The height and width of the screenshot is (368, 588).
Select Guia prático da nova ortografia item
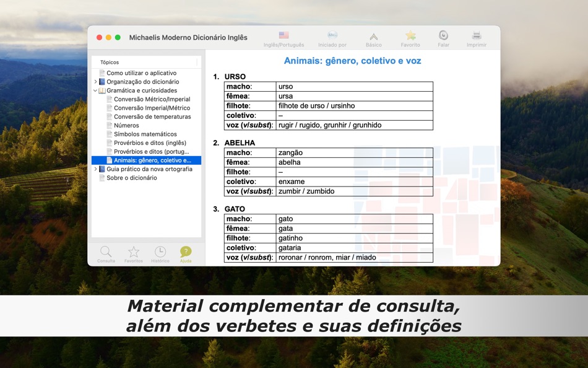coord(149,169)
